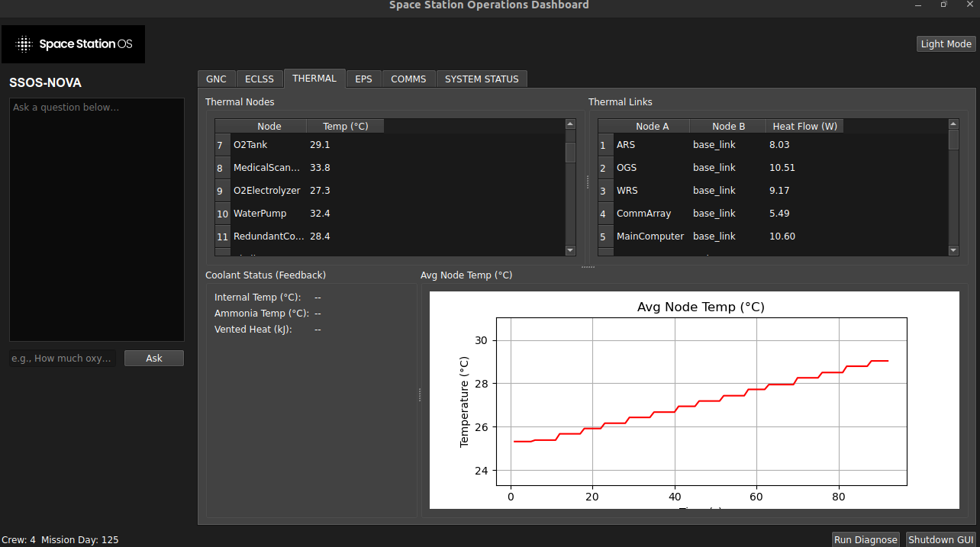Click the down arrow on Thermal Nodes scrollbar
Viewport: 980px width, 547px height.
[x=569, y=250]
